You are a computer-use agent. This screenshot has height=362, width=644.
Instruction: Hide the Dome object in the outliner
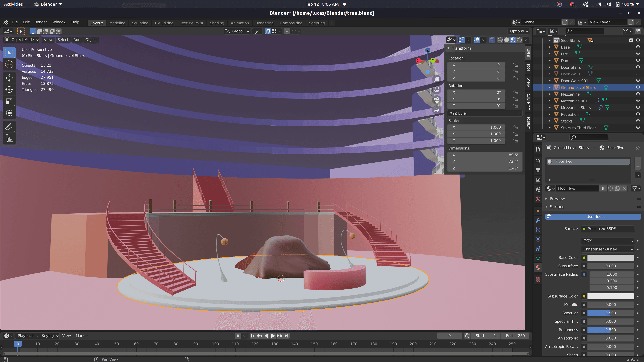pos(638,60)
